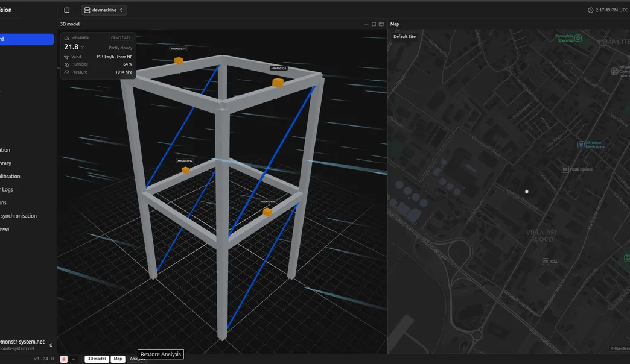Select sensor cube labeled MNA00551
630x364 pixels.
(278, 83)
